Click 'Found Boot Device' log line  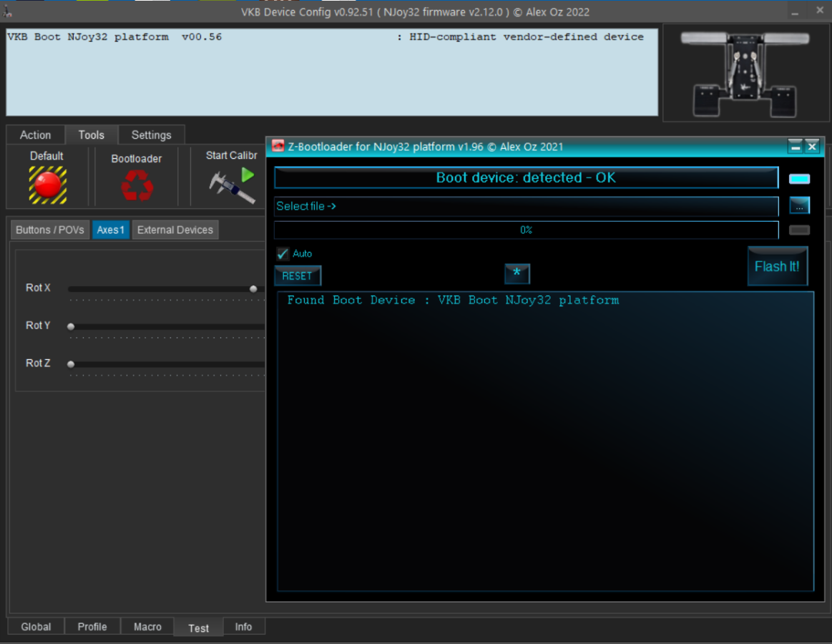[x=453, y=300]
